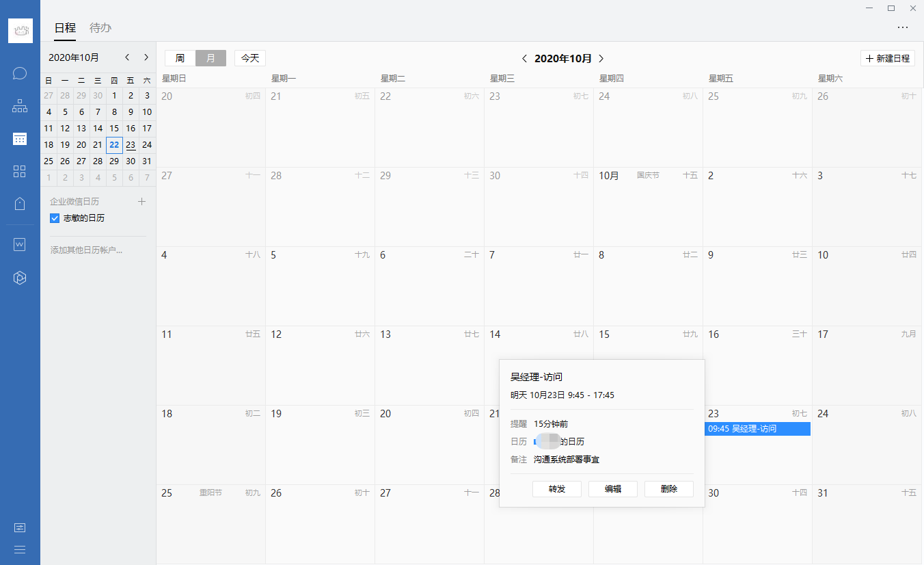Click October 17 cell in main calendar

tap(868, 365)
